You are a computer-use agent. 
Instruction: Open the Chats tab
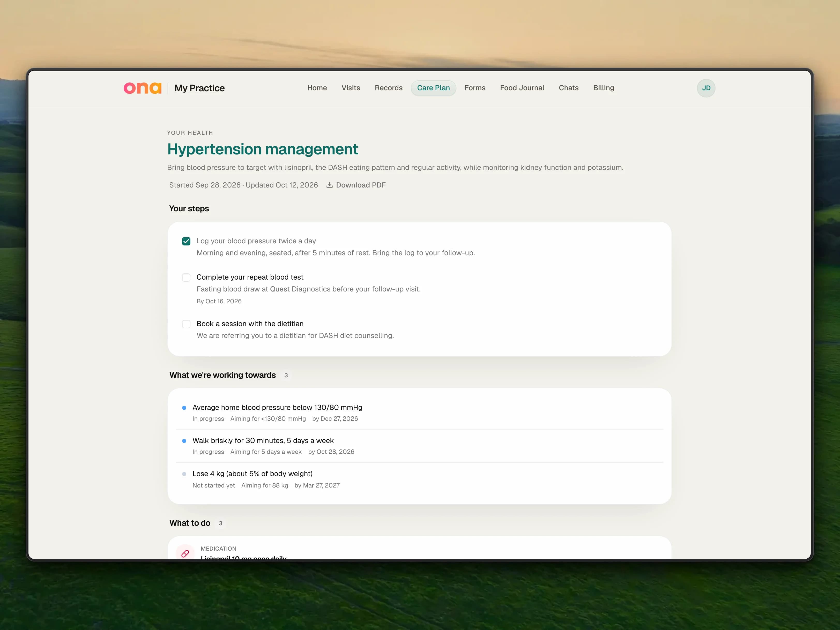coord(568,88)
